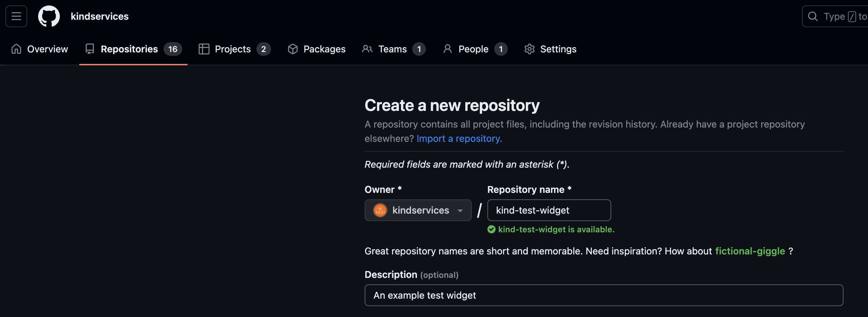This screenshot has height=317, width=868.
Task: Click the Create a new repository heading
Action: 452,105
